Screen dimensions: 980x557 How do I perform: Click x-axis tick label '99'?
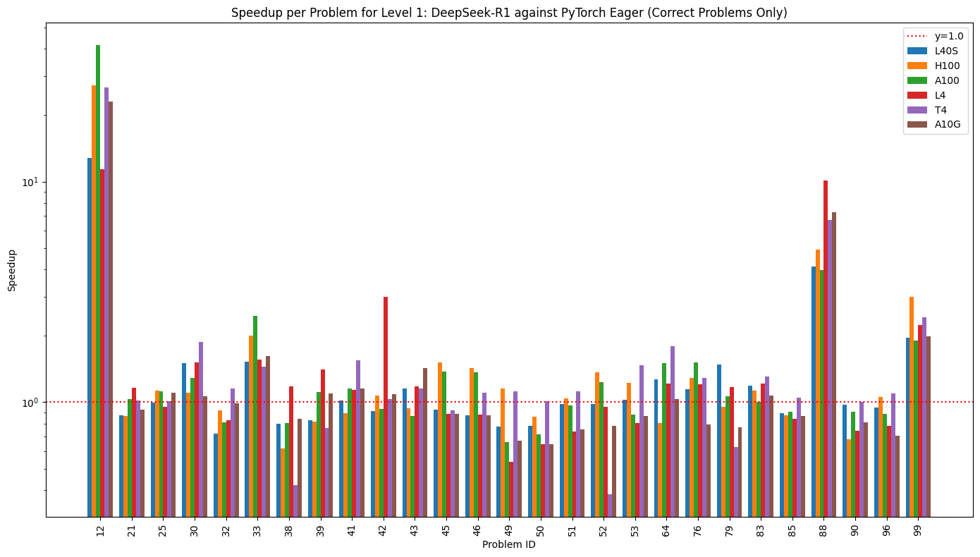point(918,530)
